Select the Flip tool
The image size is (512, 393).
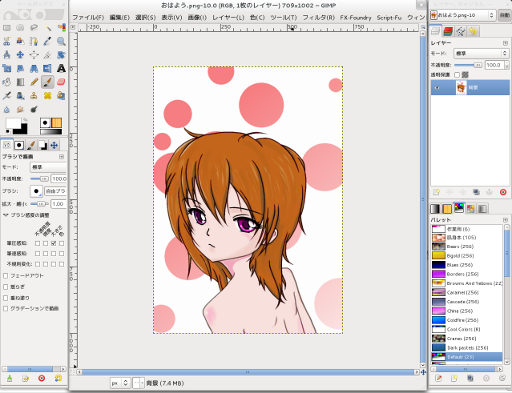point(48,68)
